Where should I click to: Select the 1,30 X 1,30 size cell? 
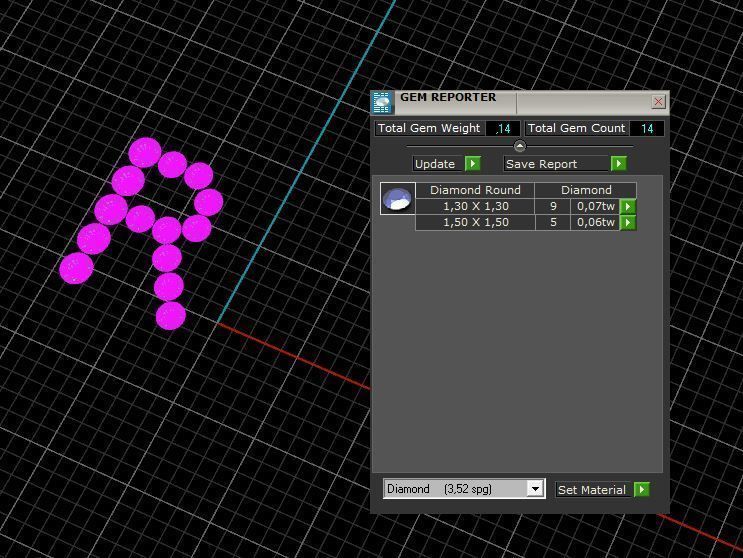click(x=475, y=207)
